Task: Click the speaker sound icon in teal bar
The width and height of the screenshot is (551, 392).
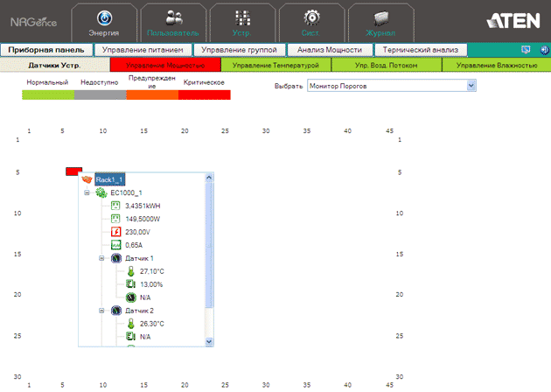Action: coord(544,50)
